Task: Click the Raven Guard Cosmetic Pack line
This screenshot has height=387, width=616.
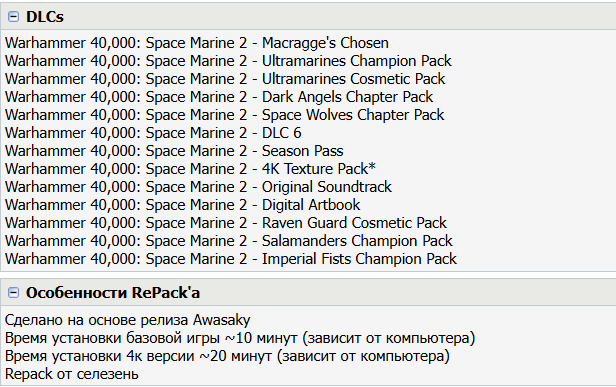Action: point(226,223)
